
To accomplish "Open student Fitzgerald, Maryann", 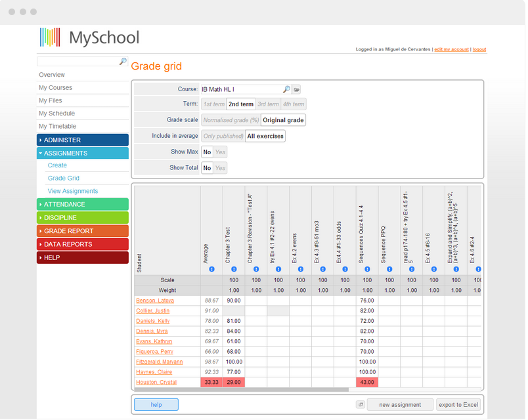I will tap(160, 362).
